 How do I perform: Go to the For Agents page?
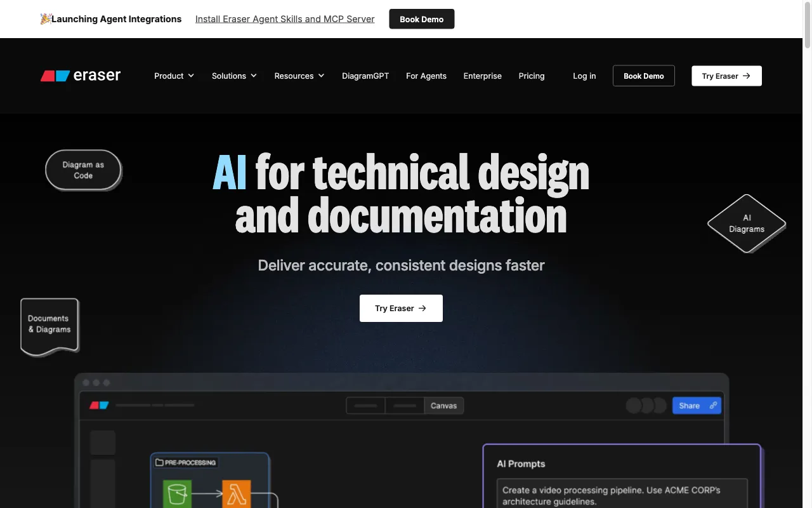click(x=426, y=76)
